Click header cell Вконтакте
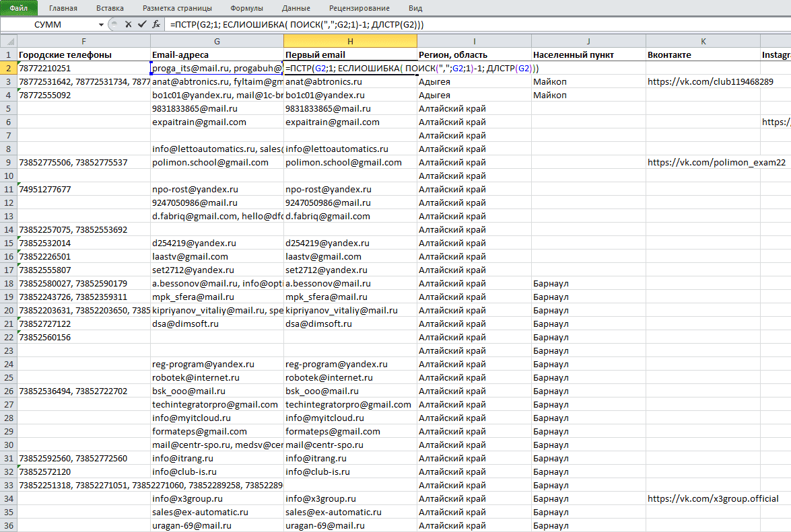Viewport: 791px width, 532px height. click(x=703, y=54)
